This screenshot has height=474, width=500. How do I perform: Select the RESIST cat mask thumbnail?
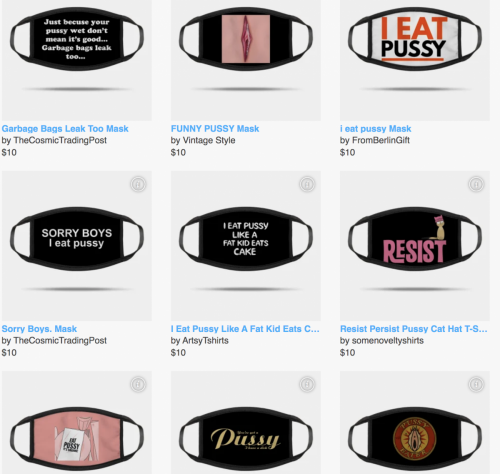point(415,246)
